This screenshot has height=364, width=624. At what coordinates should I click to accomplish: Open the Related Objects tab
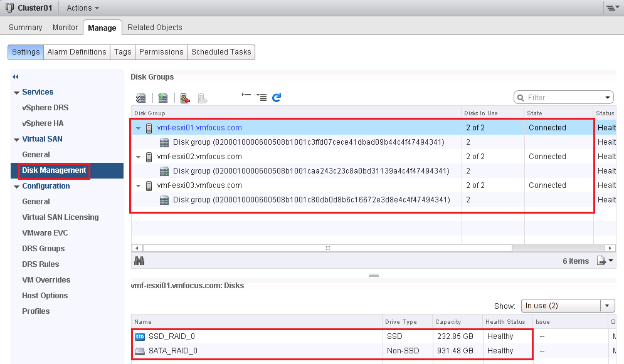[x=154, y=28]
